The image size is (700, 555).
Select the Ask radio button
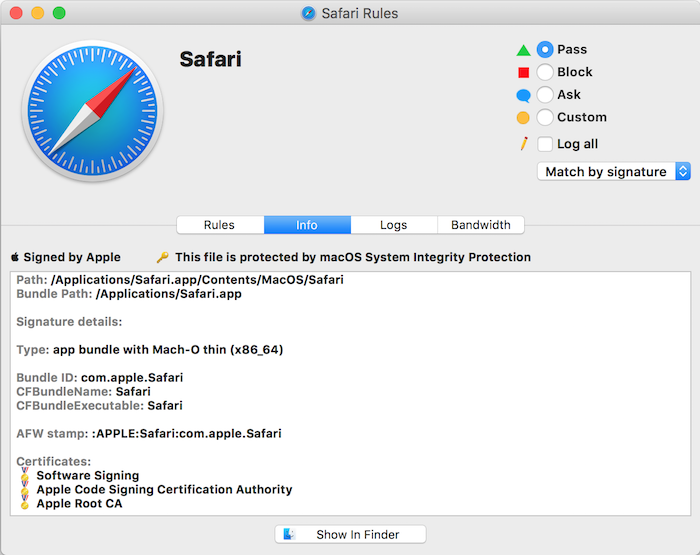point(545,95)
